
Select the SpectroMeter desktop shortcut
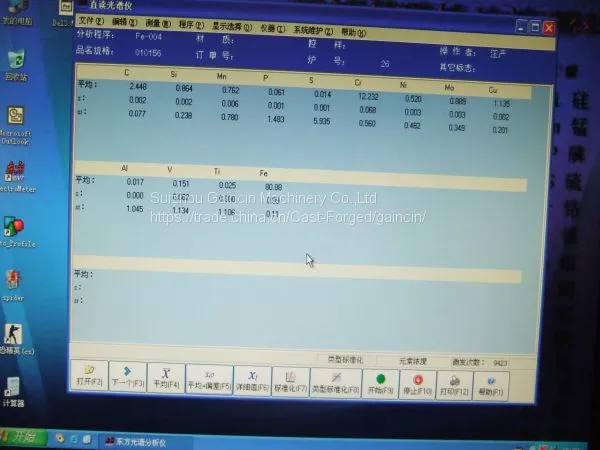pos(15,177)
